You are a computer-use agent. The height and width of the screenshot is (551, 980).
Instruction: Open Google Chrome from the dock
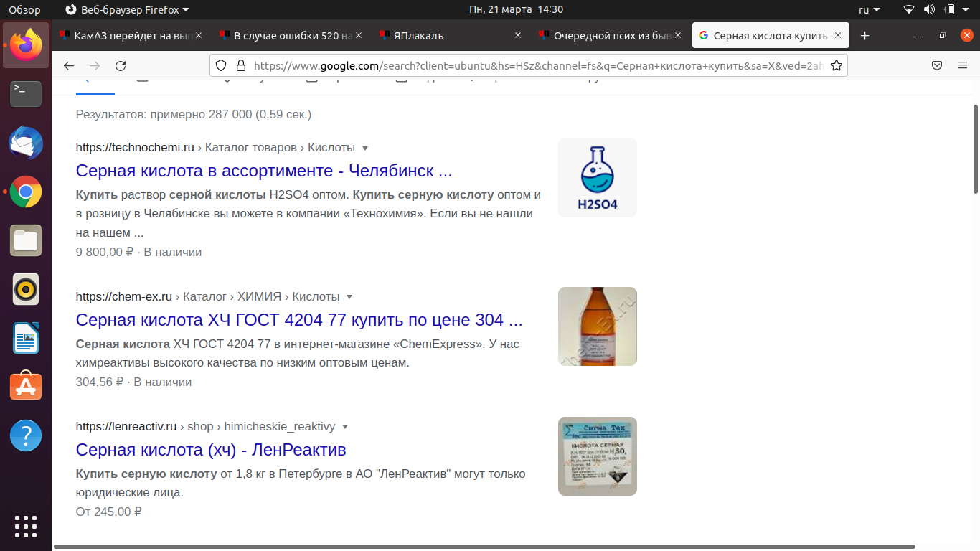[26, 192]
